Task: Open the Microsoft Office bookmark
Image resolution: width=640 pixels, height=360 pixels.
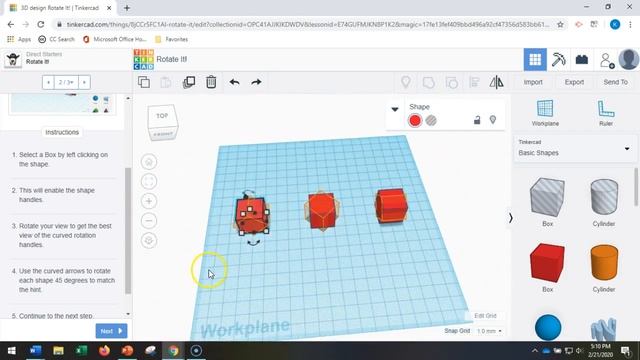Action: (115, 39)
